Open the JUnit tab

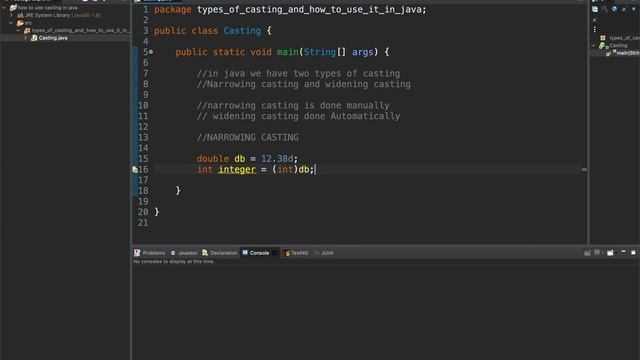[x=324, y=253]
